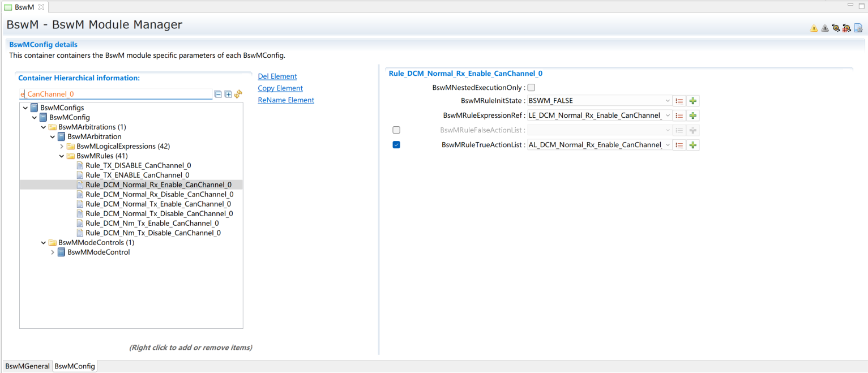This screenshot has height=373, width=868.
Task: Click the tree filter text field
Action: coord(116,95)
